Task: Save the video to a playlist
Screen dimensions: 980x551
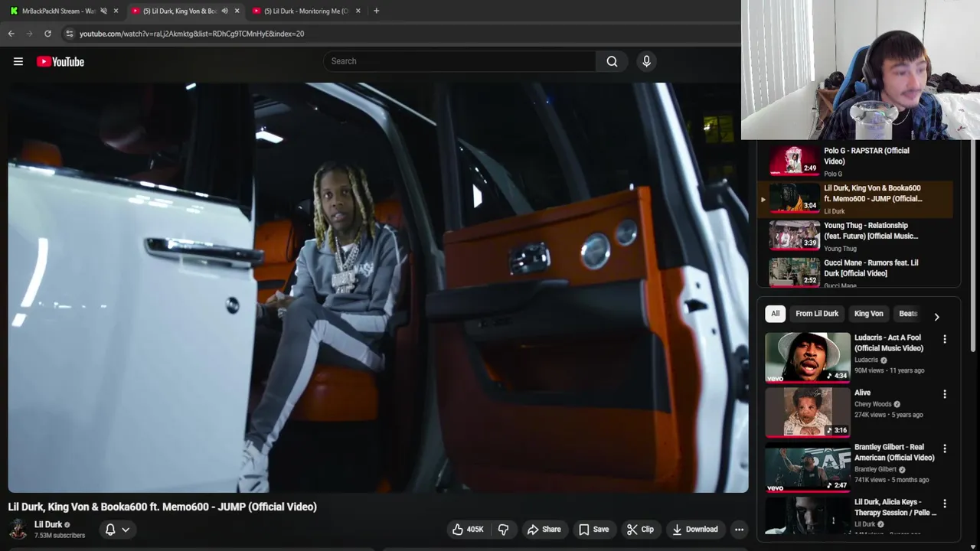Action: 593,530
